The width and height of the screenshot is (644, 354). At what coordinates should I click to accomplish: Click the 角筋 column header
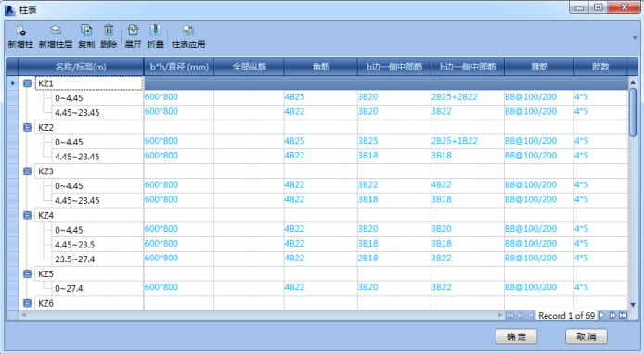click(321, 67)
